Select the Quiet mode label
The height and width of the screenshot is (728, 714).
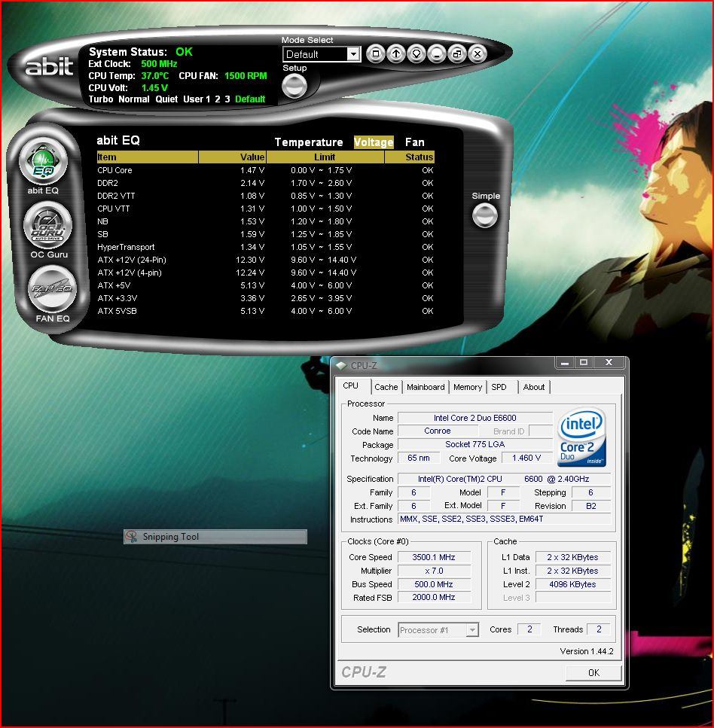click(166, 99)
